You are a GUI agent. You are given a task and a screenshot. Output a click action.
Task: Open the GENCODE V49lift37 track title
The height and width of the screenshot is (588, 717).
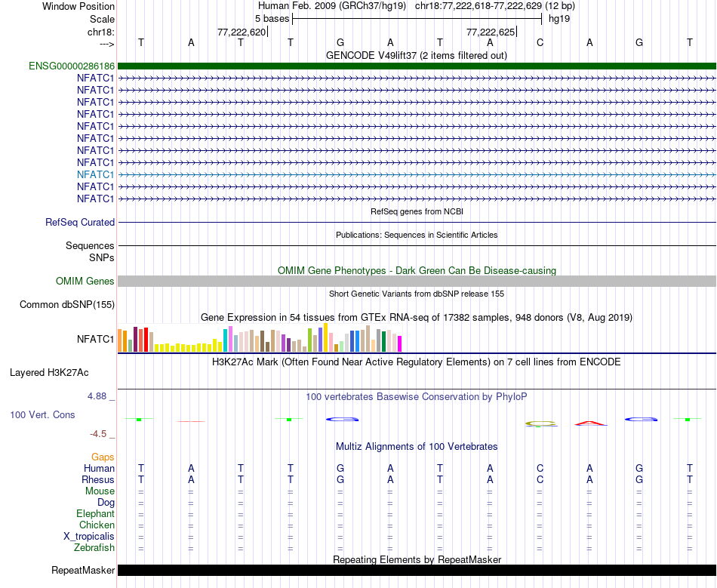tap(416, 55)
